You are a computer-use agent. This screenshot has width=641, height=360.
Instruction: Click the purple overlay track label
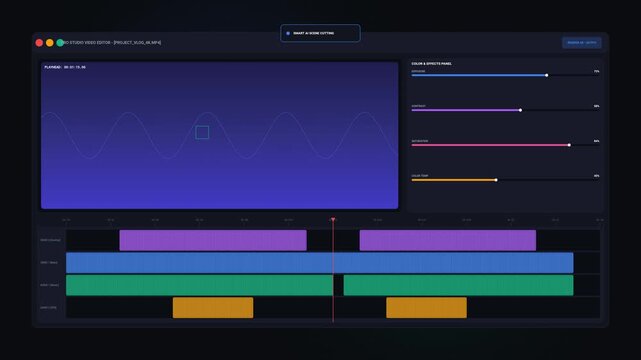pos(50,240)
